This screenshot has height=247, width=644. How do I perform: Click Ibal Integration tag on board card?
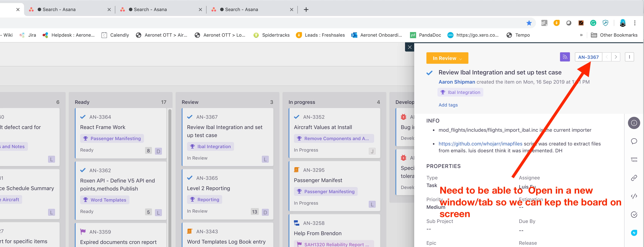click(211, 146)
